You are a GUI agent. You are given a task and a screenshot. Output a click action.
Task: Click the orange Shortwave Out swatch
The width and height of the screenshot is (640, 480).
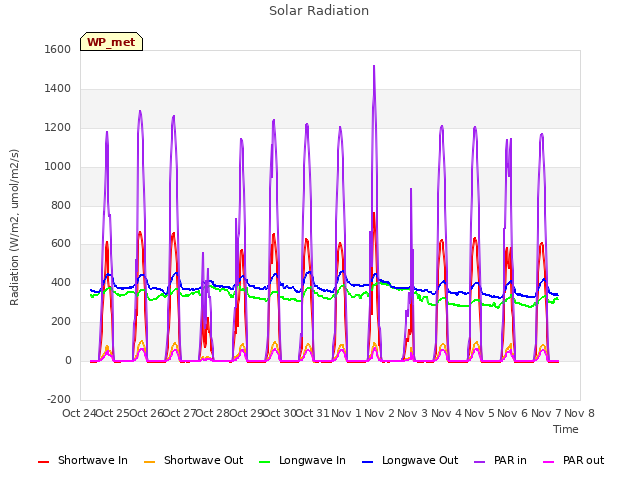[x=150, y=462]
